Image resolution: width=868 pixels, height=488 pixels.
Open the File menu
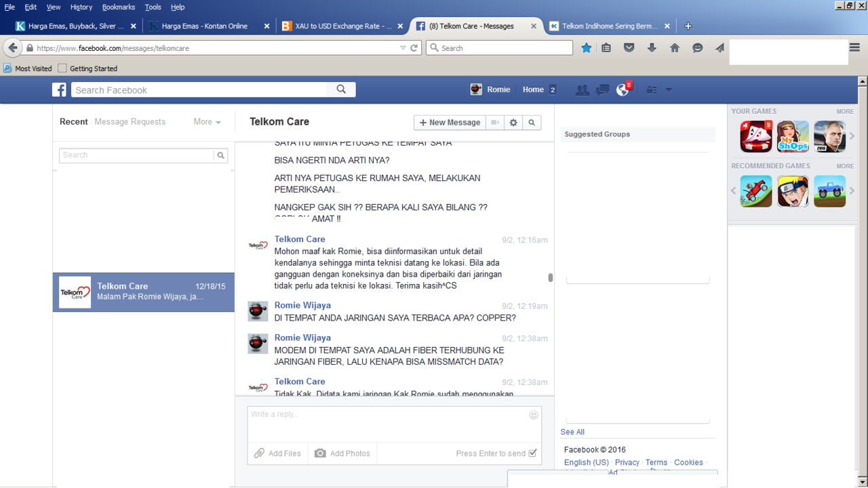[9, 7]
